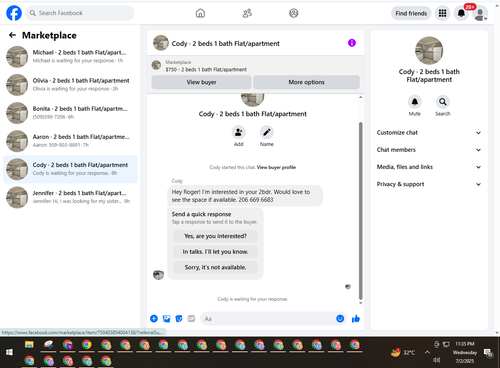Open the weather 32°C taskbar widget
This screenshot has width=500, height=368.
click(x=403, y=352)
